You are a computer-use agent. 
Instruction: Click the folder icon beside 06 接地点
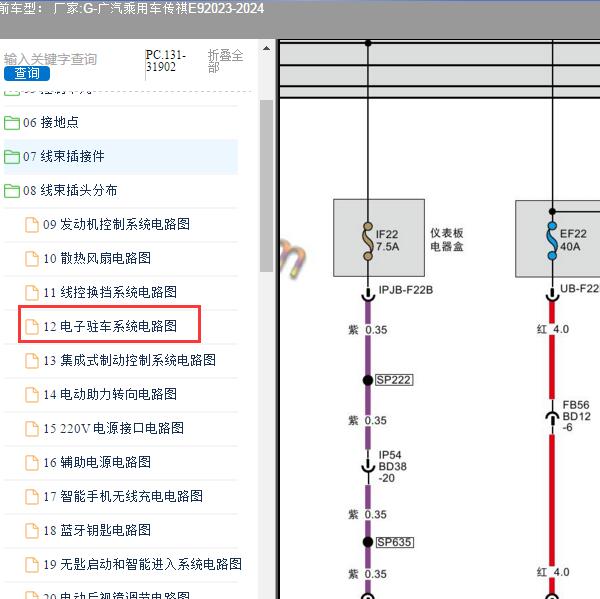12,123
